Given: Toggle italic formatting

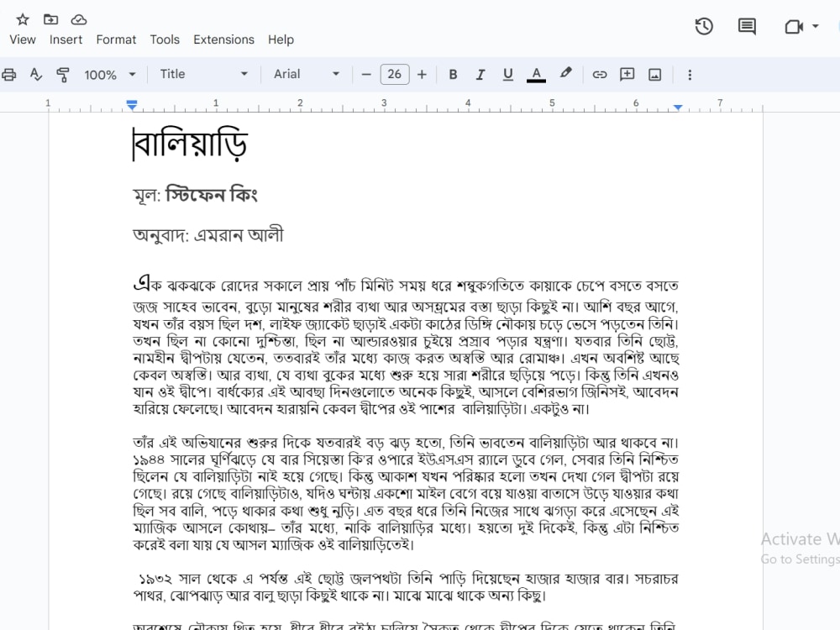Looking at the screenshot, I should (480, 75).
